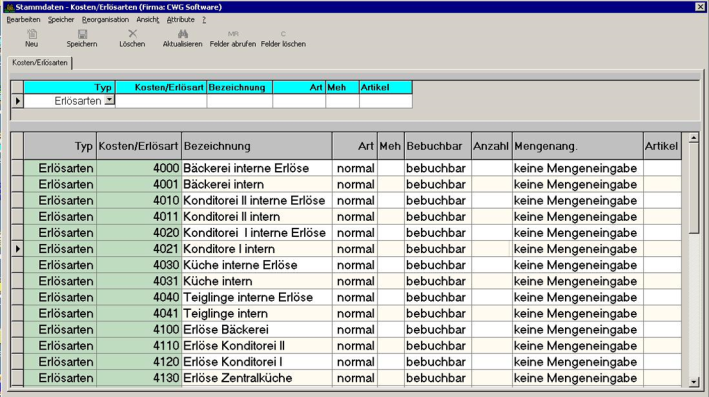The image size is (709, 397).
Task: Open the Speicher menu
Action: (x=61, y=19)
